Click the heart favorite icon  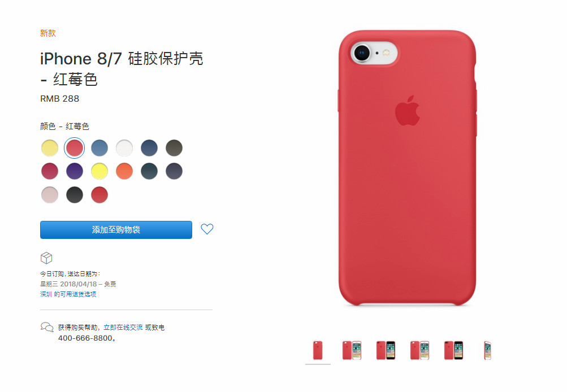(207, 229)
